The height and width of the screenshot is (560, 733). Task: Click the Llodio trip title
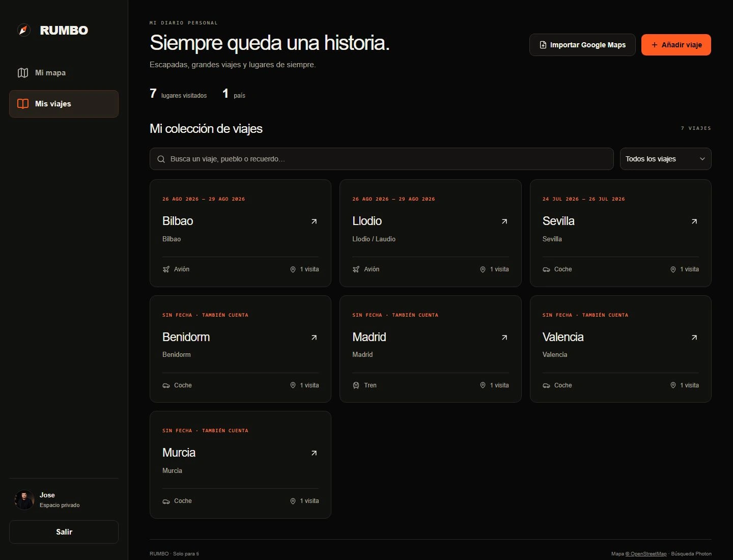(x=367, y=221)
